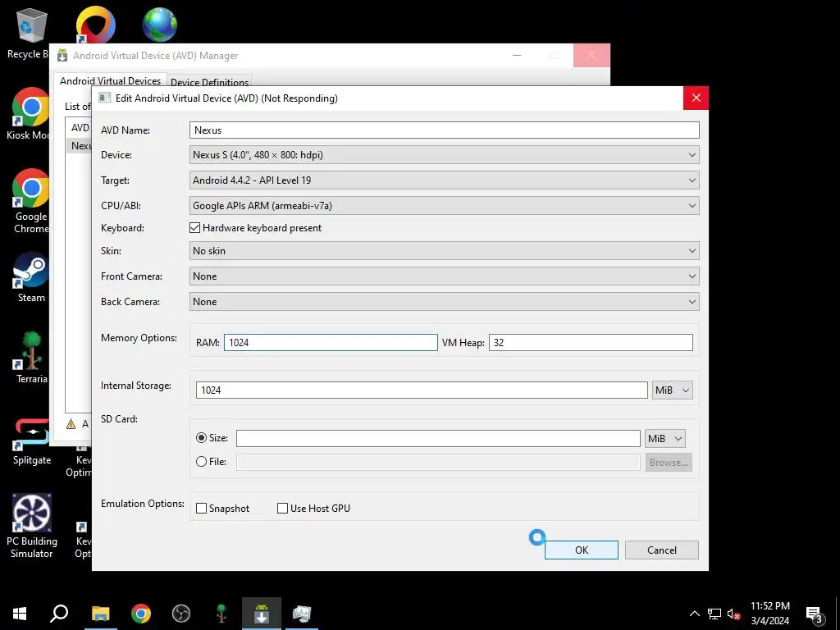
Task: Click Cancel in the Edit AVD dialog
Action: pos(662,550)
